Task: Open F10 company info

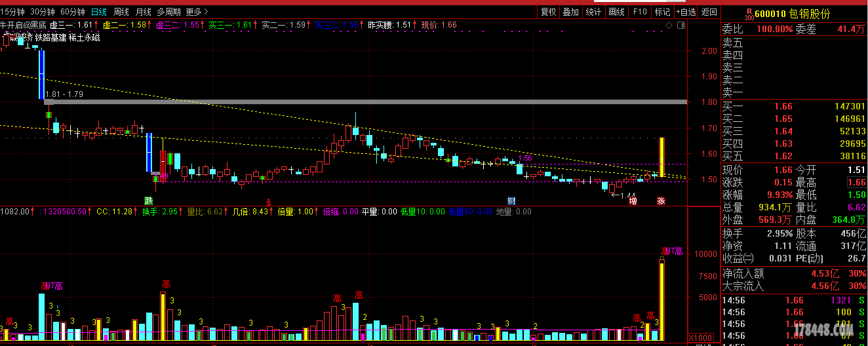Action: [639, 12]
